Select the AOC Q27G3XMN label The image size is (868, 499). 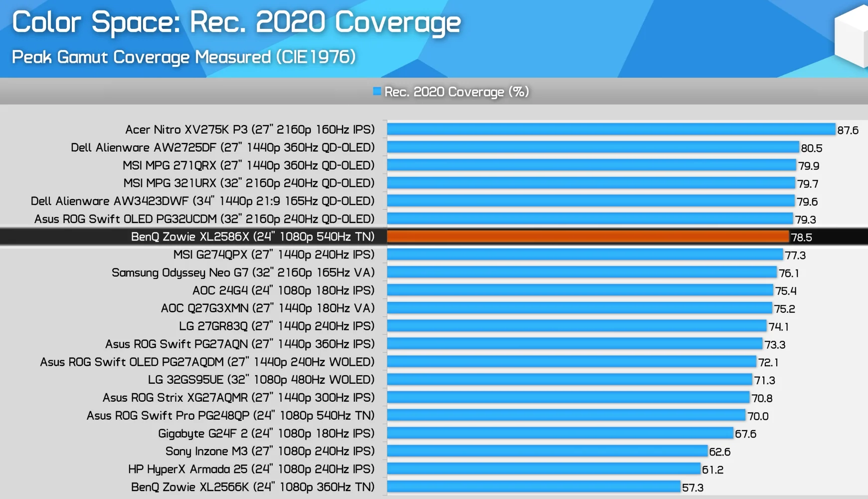tap(268, 308)
